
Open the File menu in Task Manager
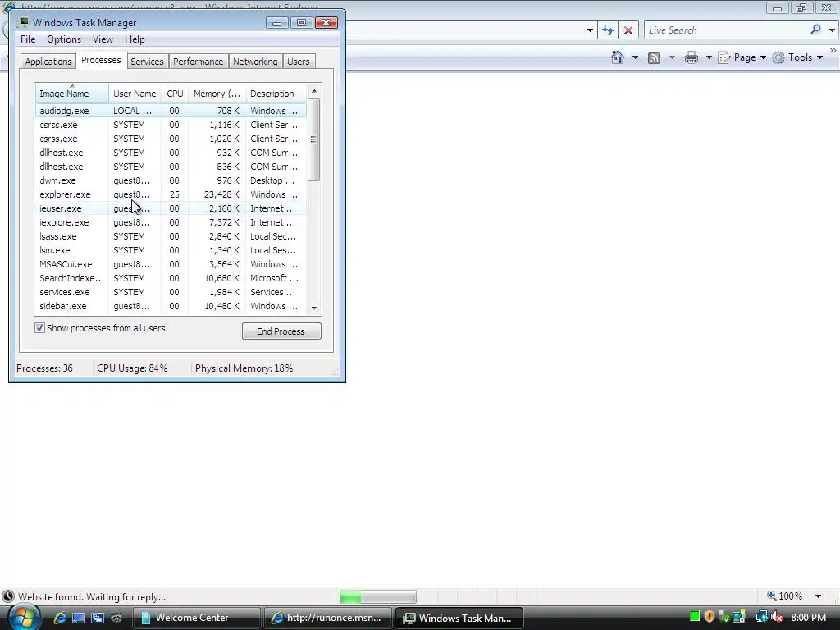pos(28,39)
